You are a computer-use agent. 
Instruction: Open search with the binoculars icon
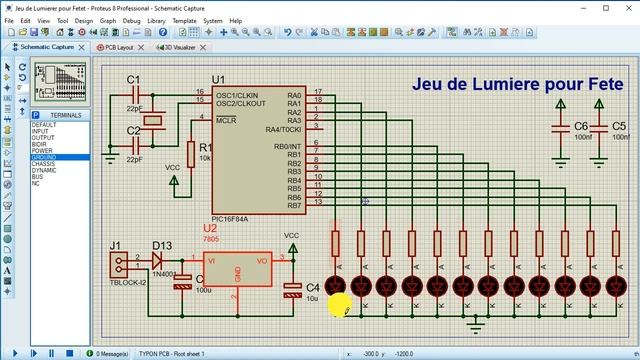467,32
